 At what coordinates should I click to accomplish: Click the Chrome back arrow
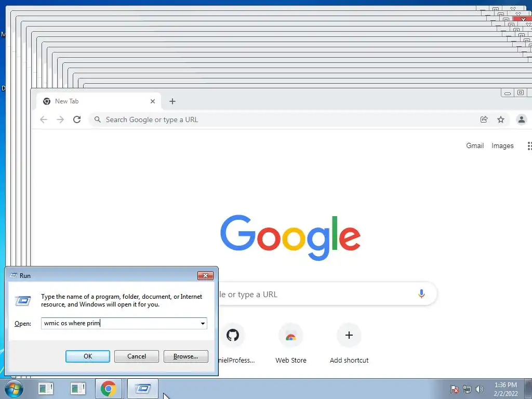point(44,119)
